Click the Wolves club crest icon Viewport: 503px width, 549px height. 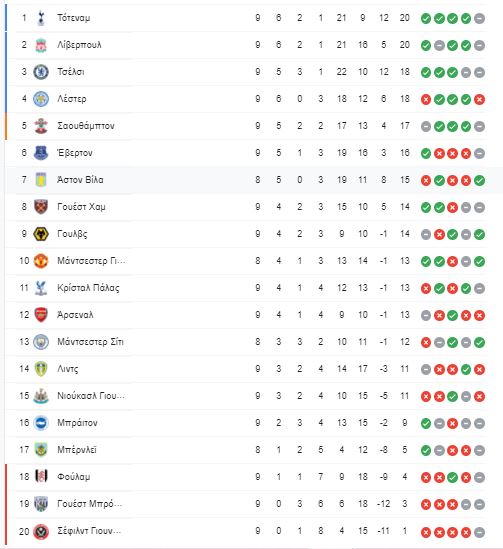41,234
